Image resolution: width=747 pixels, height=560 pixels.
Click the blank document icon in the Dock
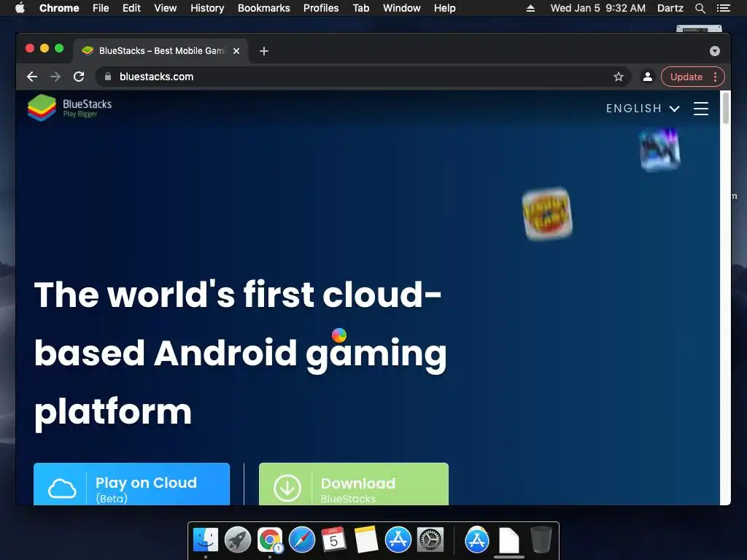click(508, 540)
